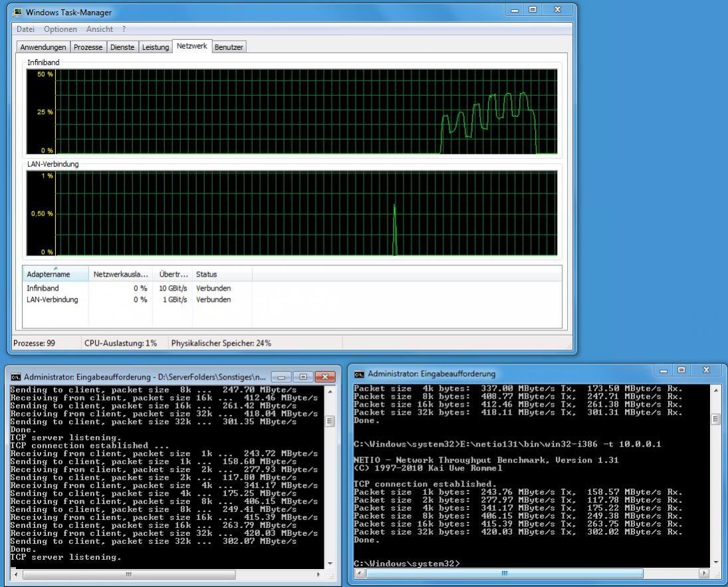728x587 pixels.
Task: Click horizontal scrollbar thumb in right prompt
Action: 505,574
